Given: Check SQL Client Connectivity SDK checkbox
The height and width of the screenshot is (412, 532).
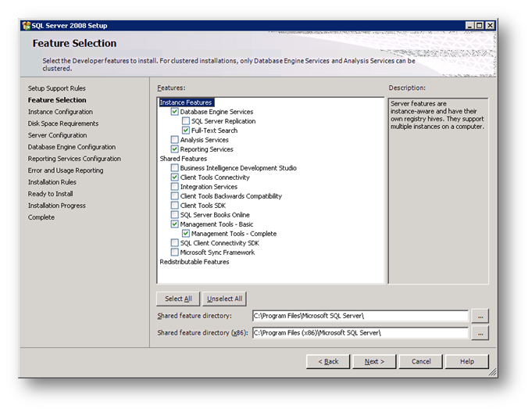Looking at the screenshot, I should click(175, 243).
